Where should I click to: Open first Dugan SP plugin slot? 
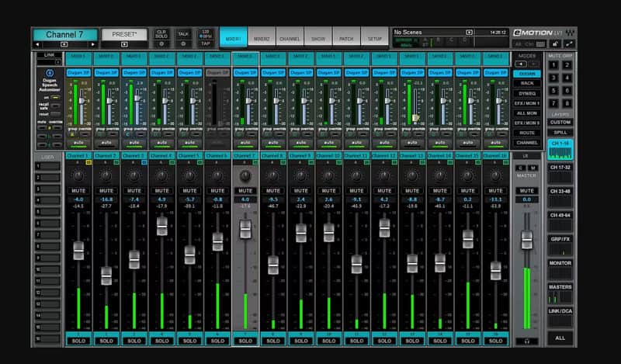point(78,72)
